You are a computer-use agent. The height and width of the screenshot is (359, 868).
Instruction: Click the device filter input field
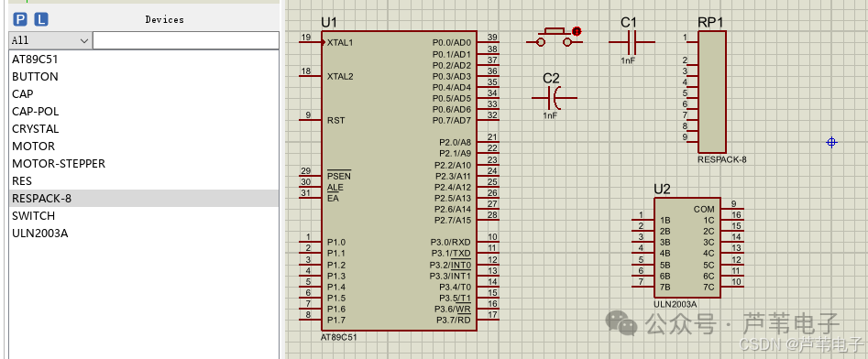[186, 40]
